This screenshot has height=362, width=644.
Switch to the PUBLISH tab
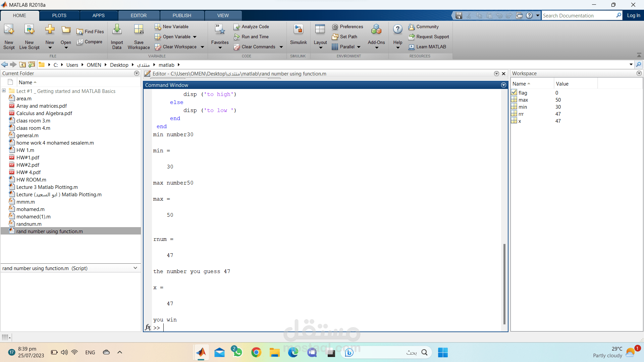182,15
